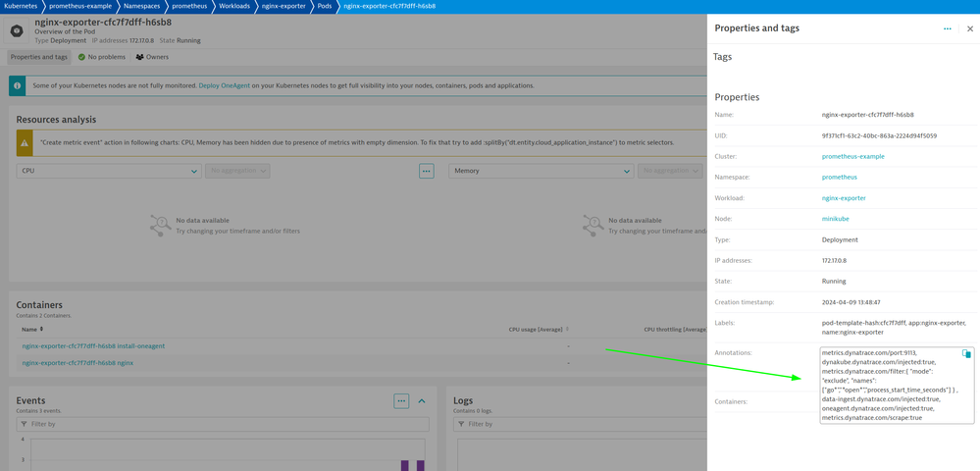
Task: Click the Type value Deployment in properties
Action: (x=840, y=239)
